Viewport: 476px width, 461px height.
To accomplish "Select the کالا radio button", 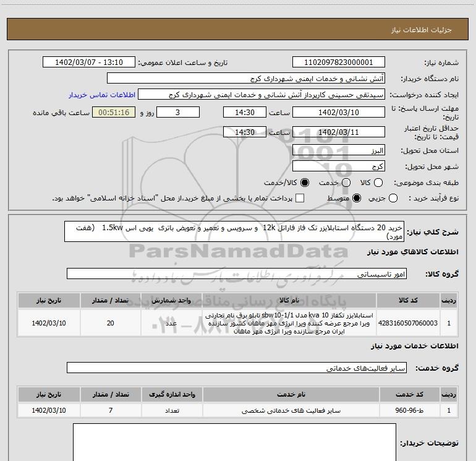I will click(378, 183).
